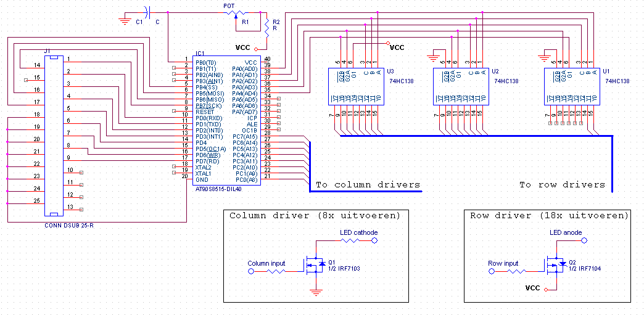This screenshot has width=644, height=315.
Task: Select the J1 DSUB connector body
Action: (x=55, y=136)
